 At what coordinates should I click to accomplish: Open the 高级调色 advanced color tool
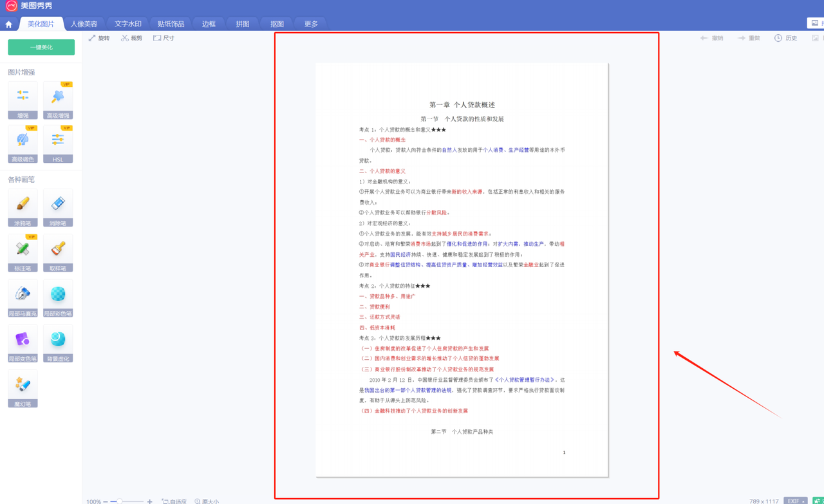tap(23, 144)
